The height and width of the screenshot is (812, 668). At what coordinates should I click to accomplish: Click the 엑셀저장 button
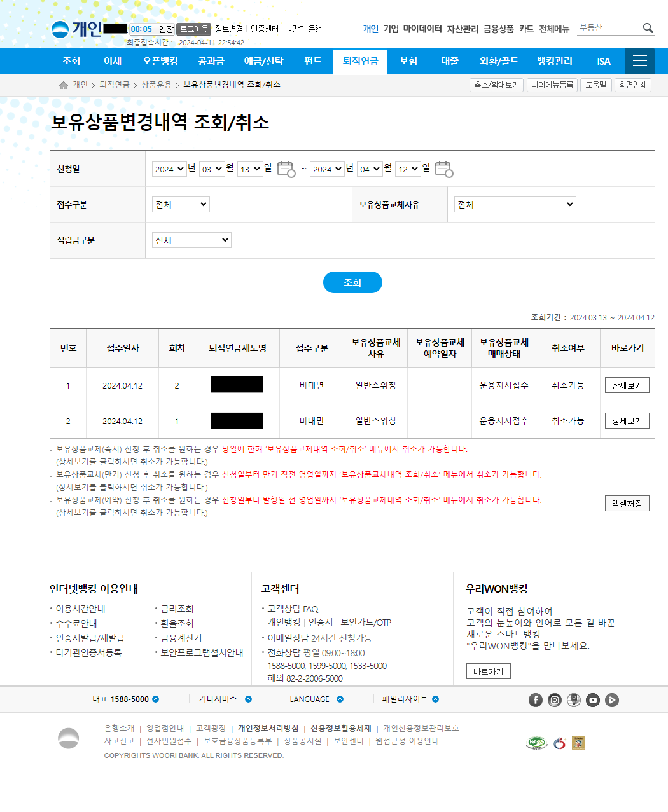pyautogui.click(x=627, y=503)
